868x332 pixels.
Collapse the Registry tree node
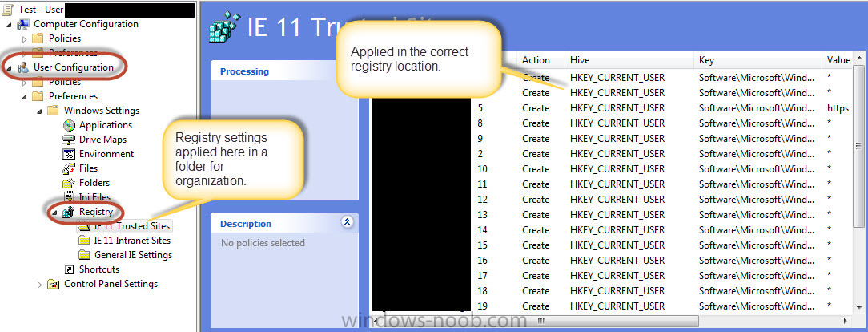pos(54,213)
